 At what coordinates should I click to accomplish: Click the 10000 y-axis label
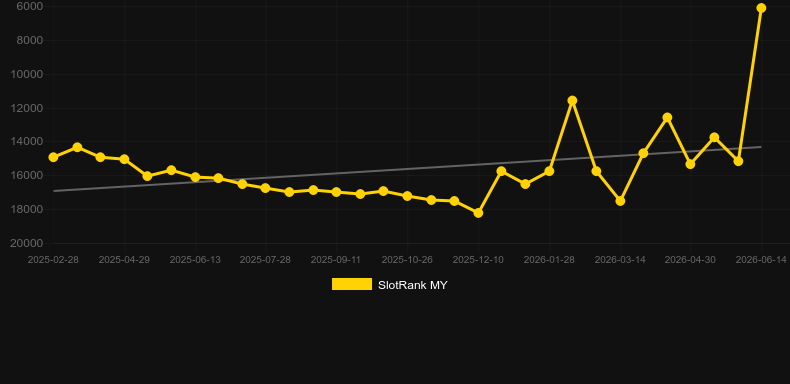pyautogui.click(x=27, y=74)
